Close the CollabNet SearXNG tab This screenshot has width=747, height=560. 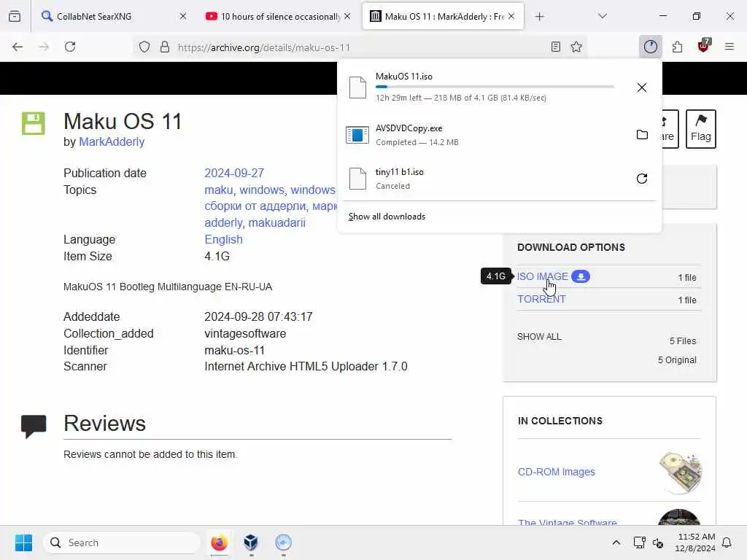183,16
